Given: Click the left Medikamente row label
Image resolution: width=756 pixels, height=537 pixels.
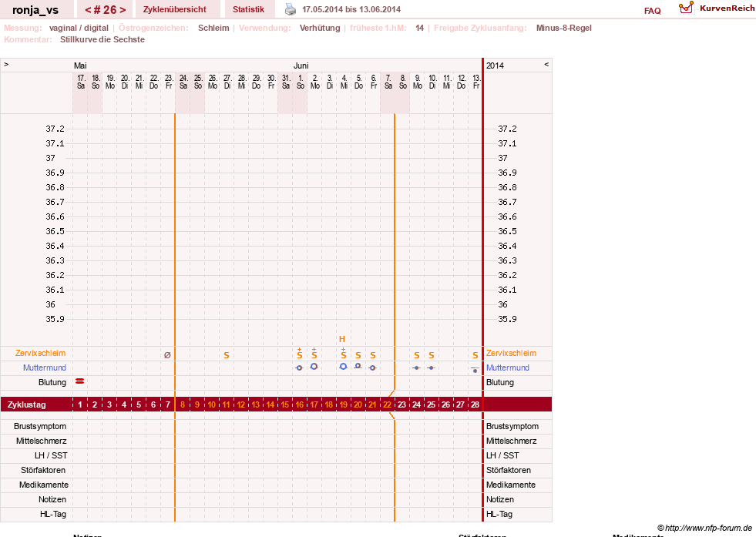Looking at the screenshot, I should [x=44, y=485].
